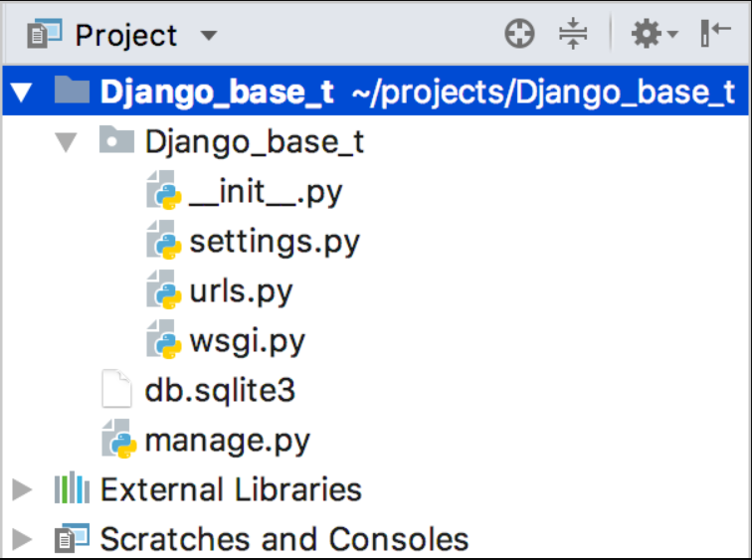Select __init__.py file

coord(266,193)
